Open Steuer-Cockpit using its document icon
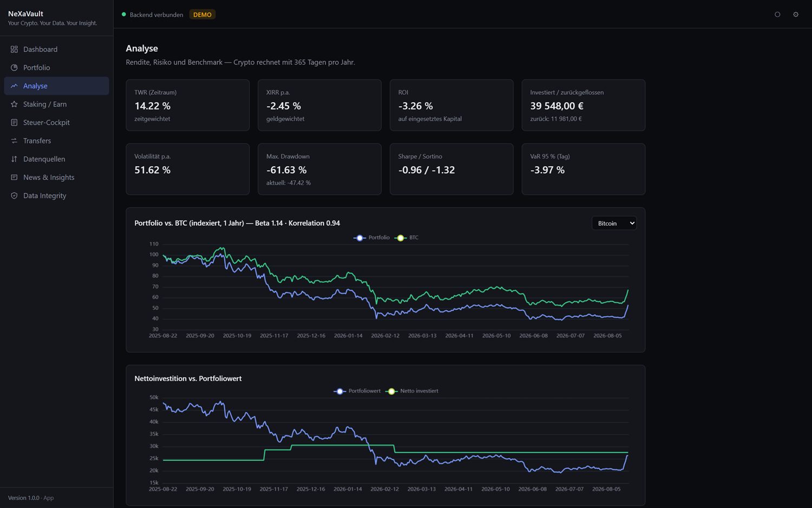 (14, 122)
